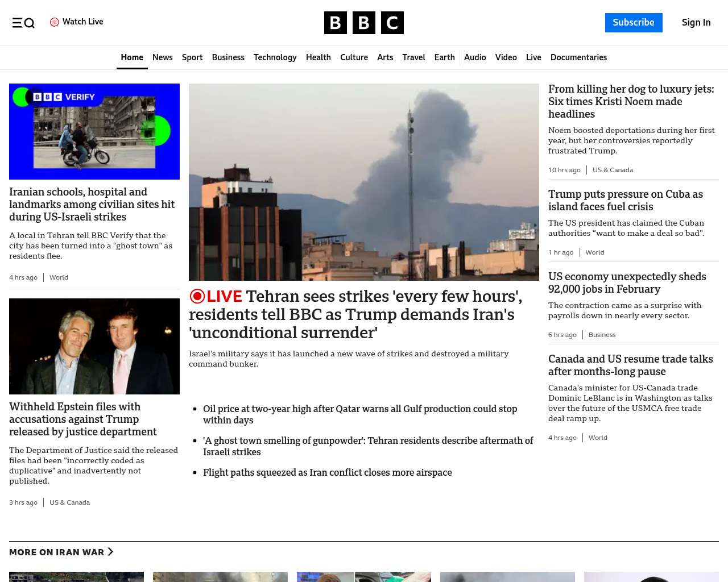Click the red LIVE indicator icon
The width and height of the screenshot is (728, 582).
tap(197, 296)
